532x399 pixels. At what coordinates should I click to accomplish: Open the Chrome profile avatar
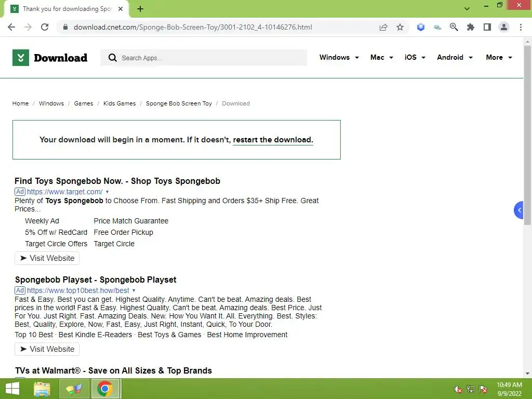[504, 27]
